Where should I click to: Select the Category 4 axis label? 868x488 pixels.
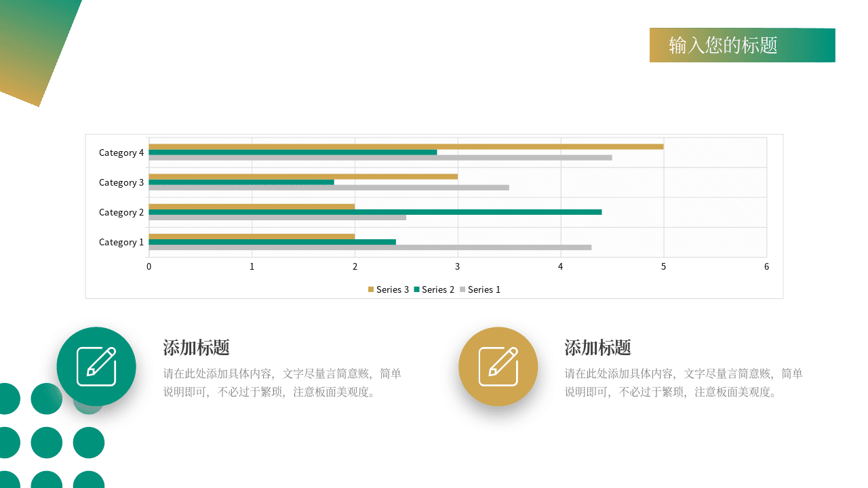pos(121,152)
